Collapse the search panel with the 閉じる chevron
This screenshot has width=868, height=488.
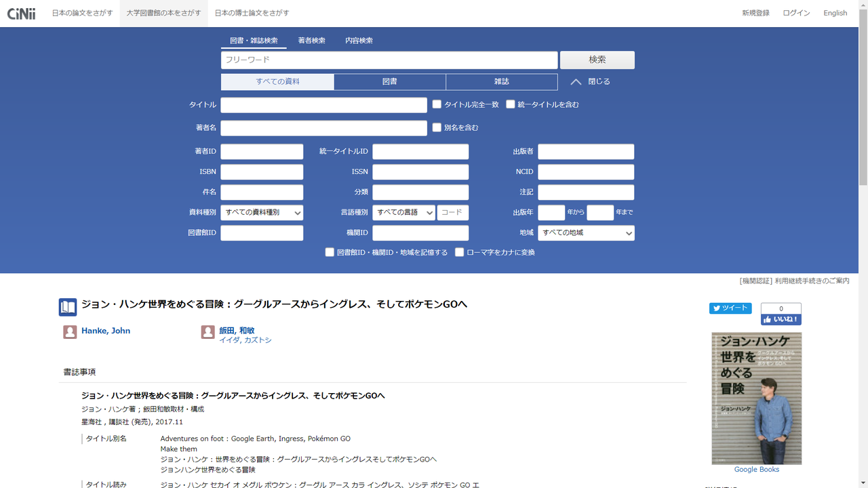pyautogui.click(x=590, y=81)
